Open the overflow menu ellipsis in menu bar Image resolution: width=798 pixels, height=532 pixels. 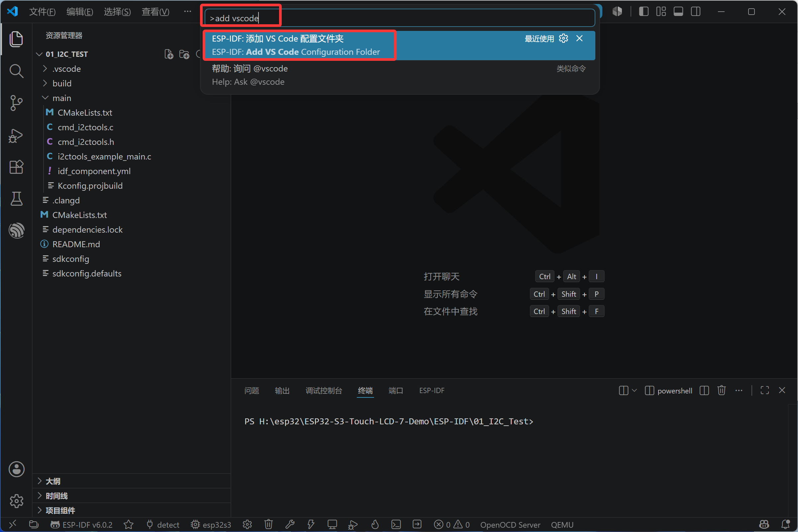point(188,12)
